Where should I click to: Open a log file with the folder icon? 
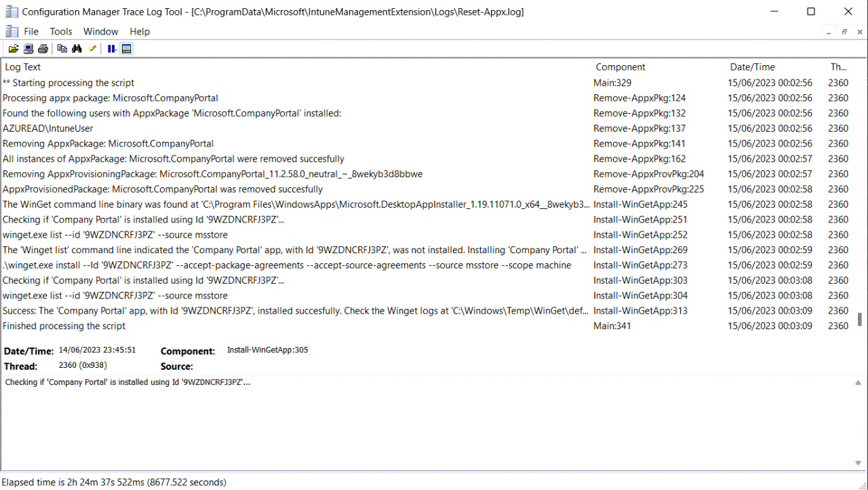[14, 49]
